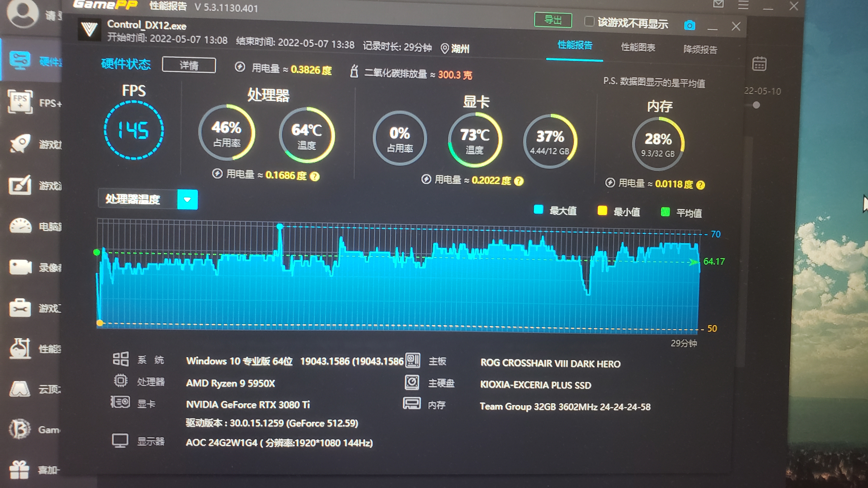The height and width of the screenshot is (488, 868).
Task: Open the pencil screenshot sidebar icon
Action: [x=20, y=185]
